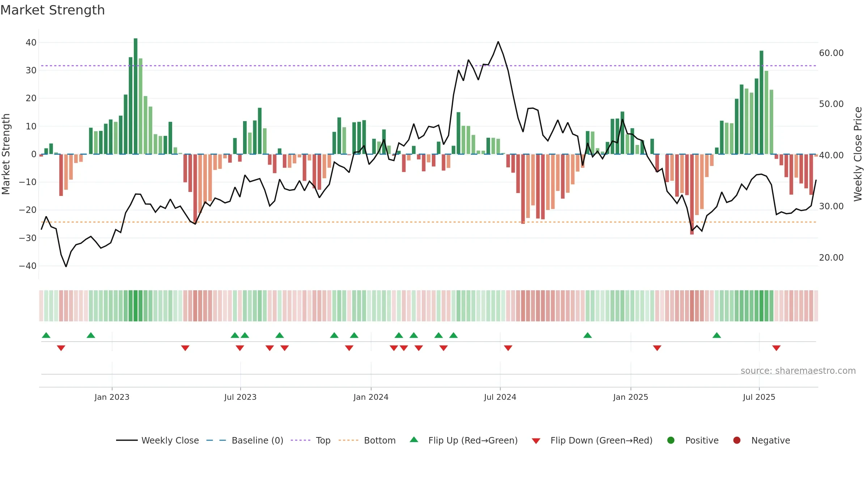The width and height of the screenshot is (868, 488).
Task: Click the last green flip-up marker before Jul 2025
Action: (x=716, y=335)
